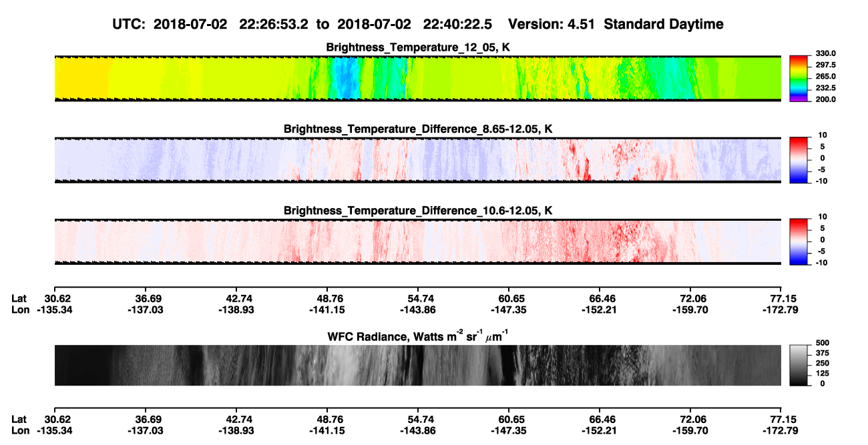
Task: Click the red-blue colorbar beside the 10.6-12.05 panel
Action: (799, 241)
